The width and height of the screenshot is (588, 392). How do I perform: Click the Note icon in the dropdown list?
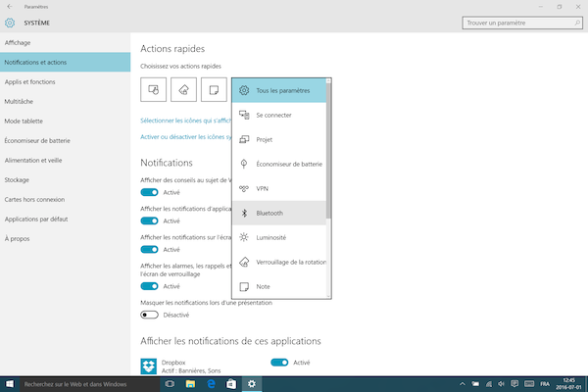pos(244,286)
